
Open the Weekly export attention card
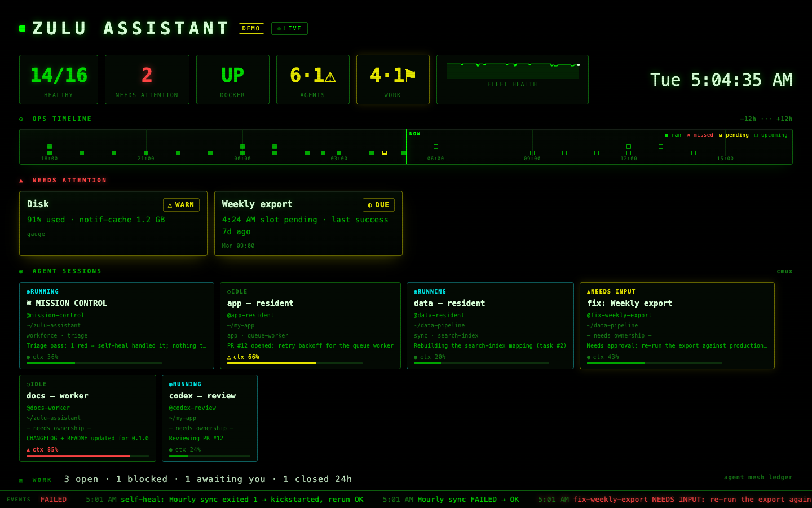[x=308, y=224]
